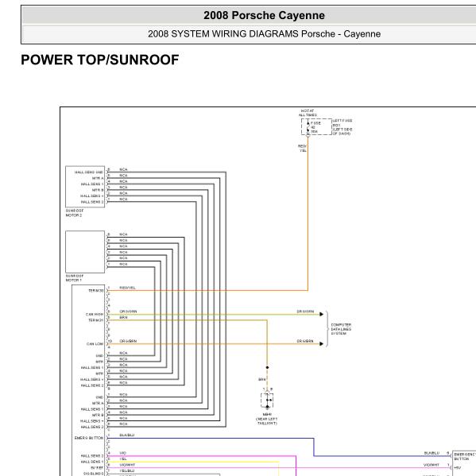Click the CAN HIGH arrowhead to data lines

click(322, 314)
